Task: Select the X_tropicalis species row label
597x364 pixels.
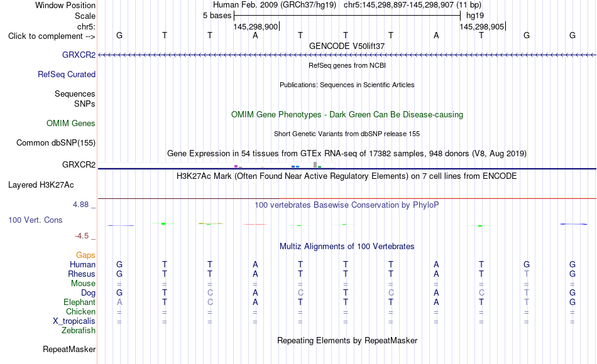Action: pos(74,321)
